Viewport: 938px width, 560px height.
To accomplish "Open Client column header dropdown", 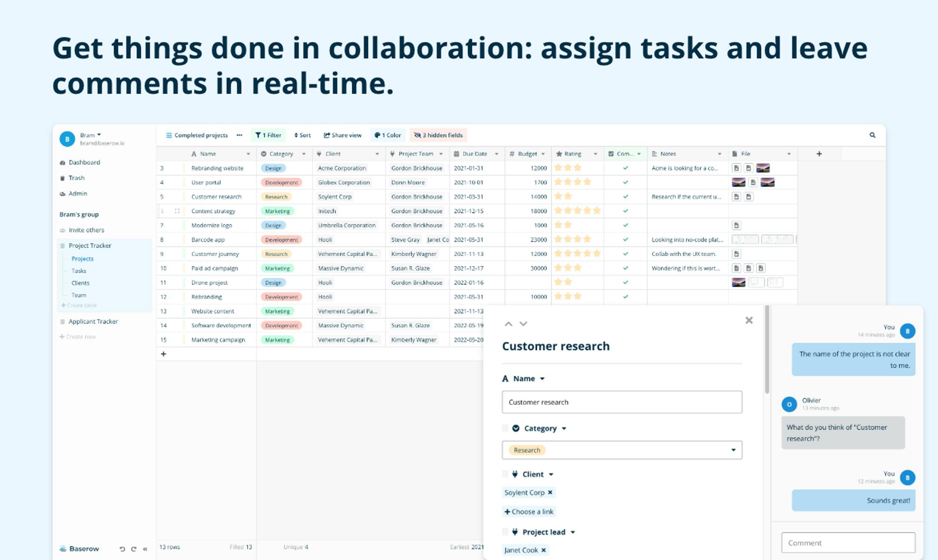I will click(377, 154).
